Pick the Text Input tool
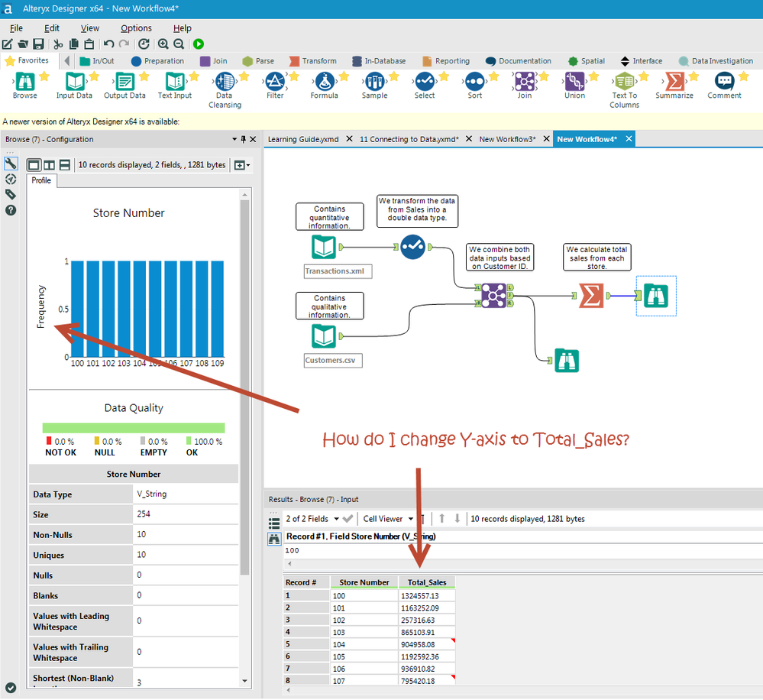Image resolution: width=763 pixels, height=700 pixels. 175,82
